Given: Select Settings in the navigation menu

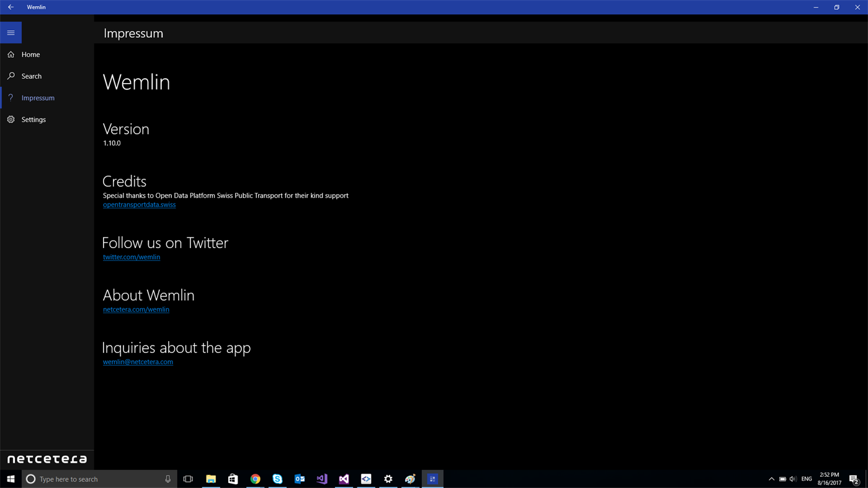Looking at the screenshot, I should [34, 119].
